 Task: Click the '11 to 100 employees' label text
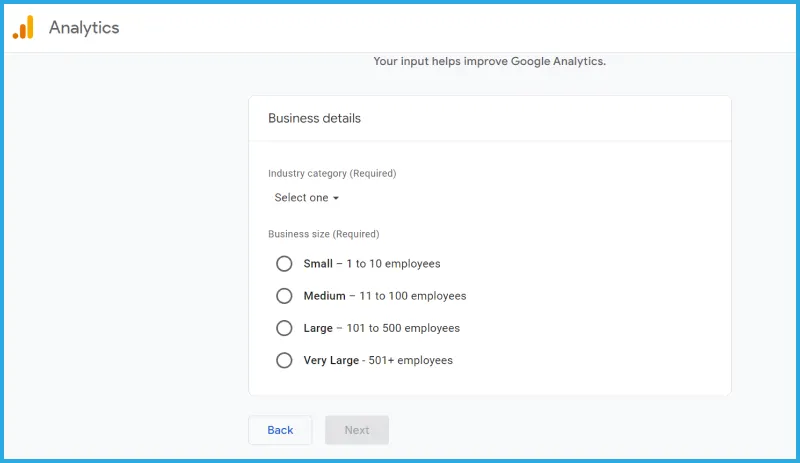pyautogui.click(x=412, y=296)
